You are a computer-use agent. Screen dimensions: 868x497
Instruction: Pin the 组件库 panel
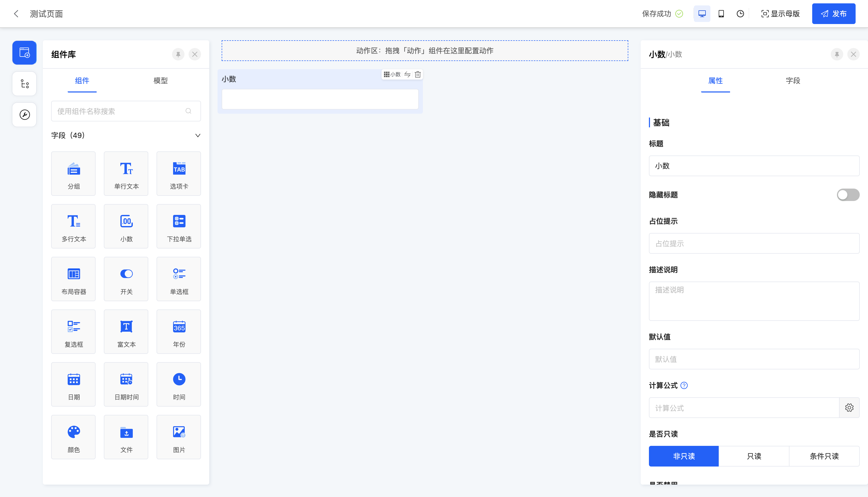point(178,54)
